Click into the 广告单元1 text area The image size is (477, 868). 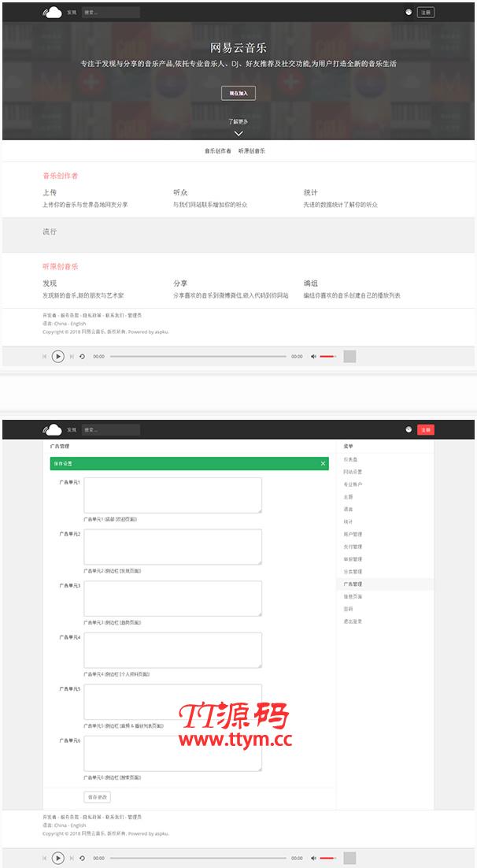click(x=172, y=495)
